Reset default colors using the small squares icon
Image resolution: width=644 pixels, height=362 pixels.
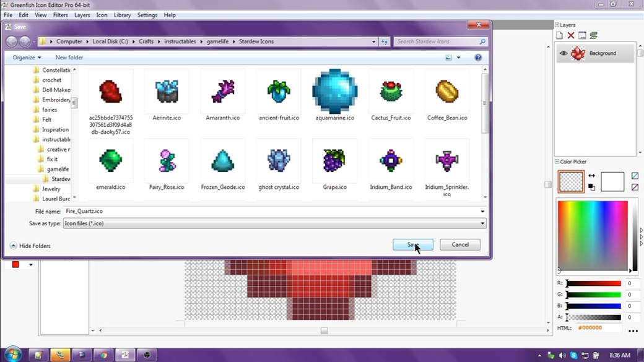click(591, 186)
